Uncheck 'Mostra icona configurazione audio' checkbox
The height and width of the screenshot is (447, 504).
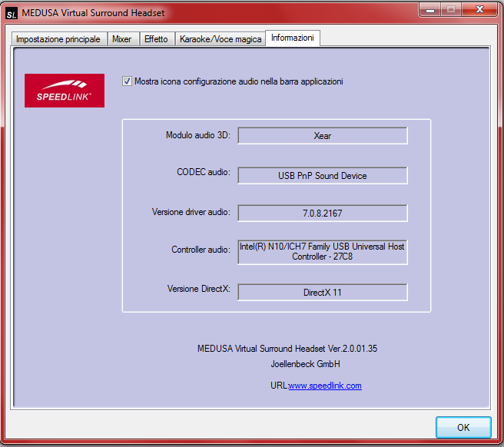tap(127, 81)
